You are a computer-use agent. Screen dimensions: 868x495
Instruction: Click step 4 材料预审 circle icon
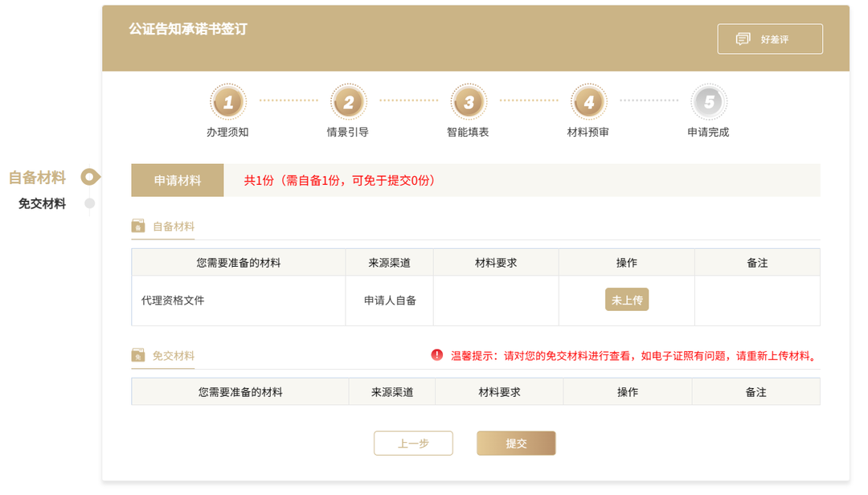pyautogui.click(x=588, y=102)
